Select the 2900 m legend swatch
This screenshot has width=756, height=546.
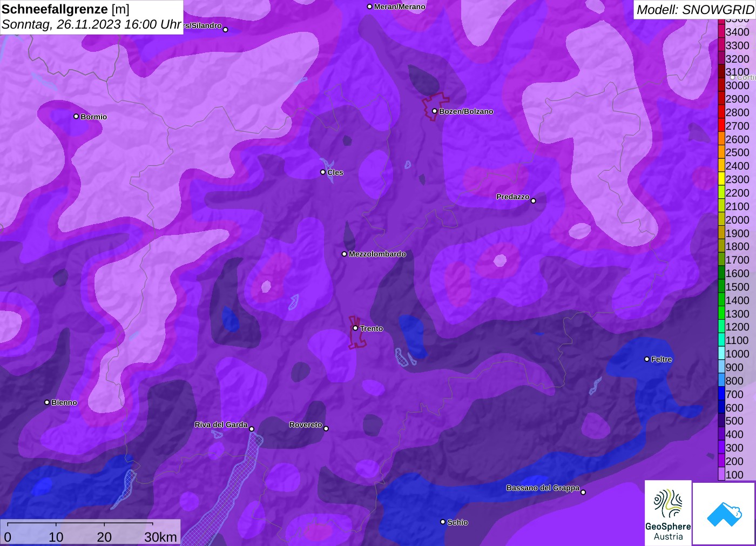pyautogui.click(x=721, y=98)
